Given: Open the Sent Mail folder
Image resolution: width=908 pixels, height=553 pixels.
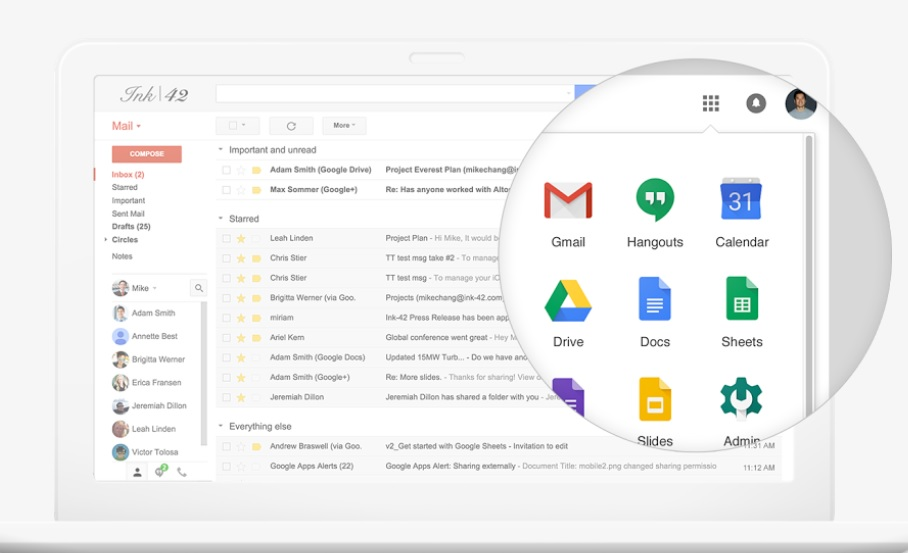Looking at the screenshot, I should [128, 214].
